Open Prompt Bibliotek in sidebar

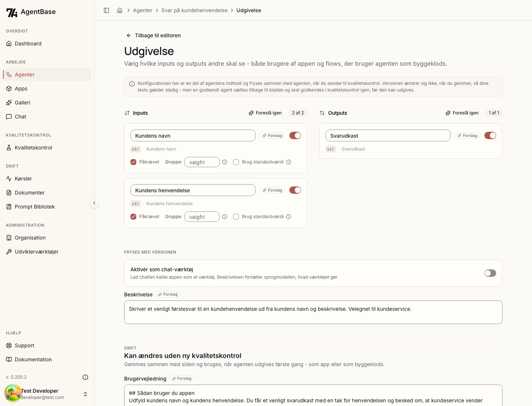[47, 207]
